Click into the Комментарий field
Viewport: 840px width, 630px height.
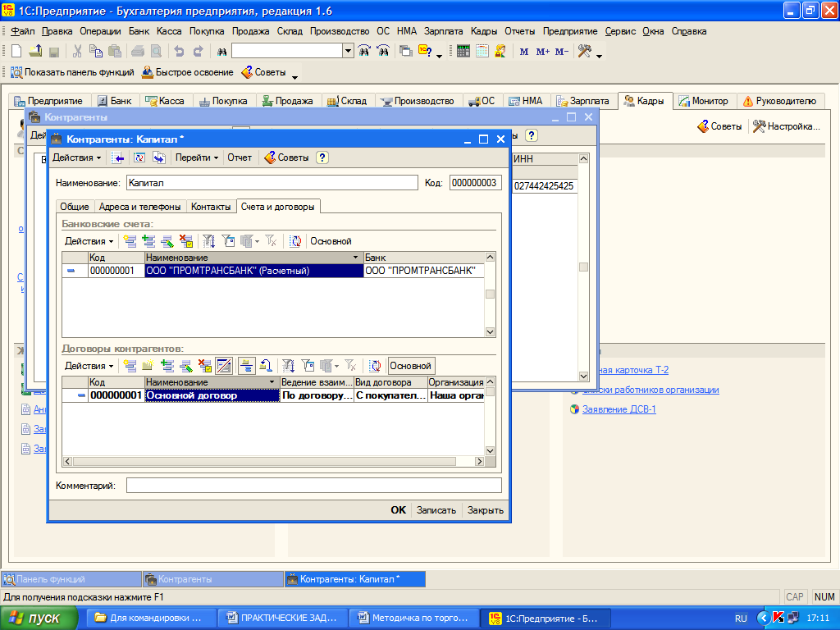tap(314, 486)
